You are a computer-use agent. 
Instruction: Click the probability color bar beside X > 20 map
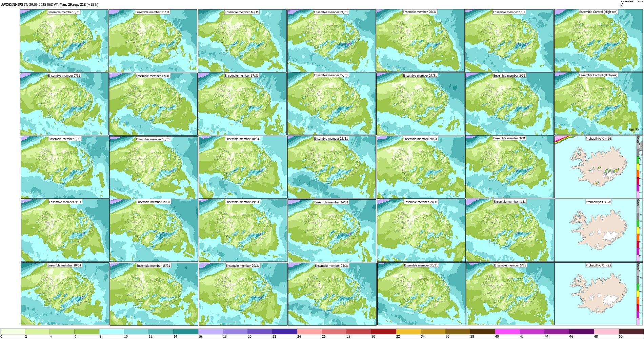click(x=638, y=231)
